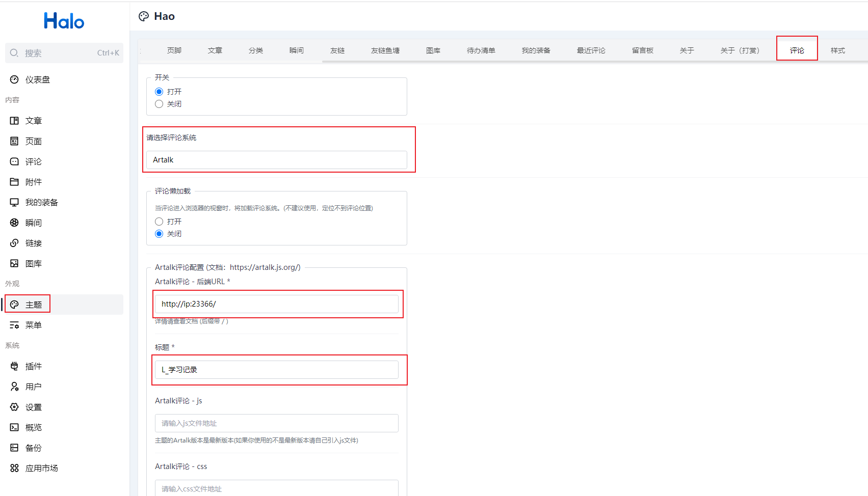Image resolution: width=868 pixels, height=496 pixels.
Task: Click the 设置 settings gear icon
Action: coord(14,407)
